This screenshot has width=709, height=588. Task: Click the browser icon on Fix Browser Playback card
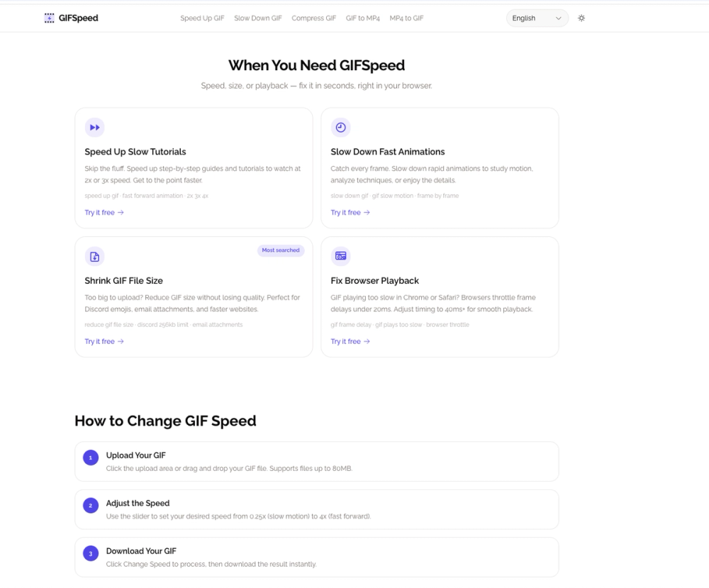pos(341,256)
